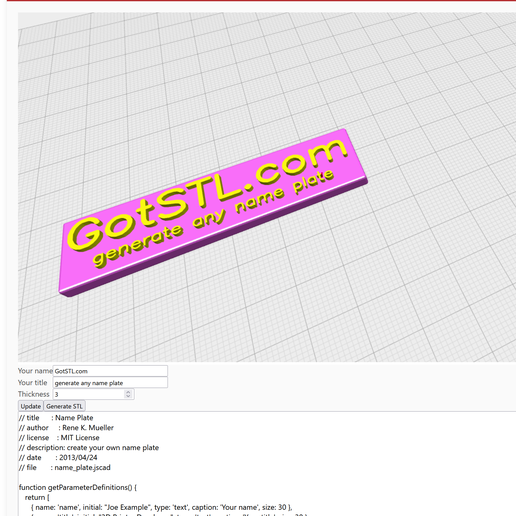The image size is (516, 516).
Task: Click the '// description: create your own name plate' line
Action: [89, 448]
